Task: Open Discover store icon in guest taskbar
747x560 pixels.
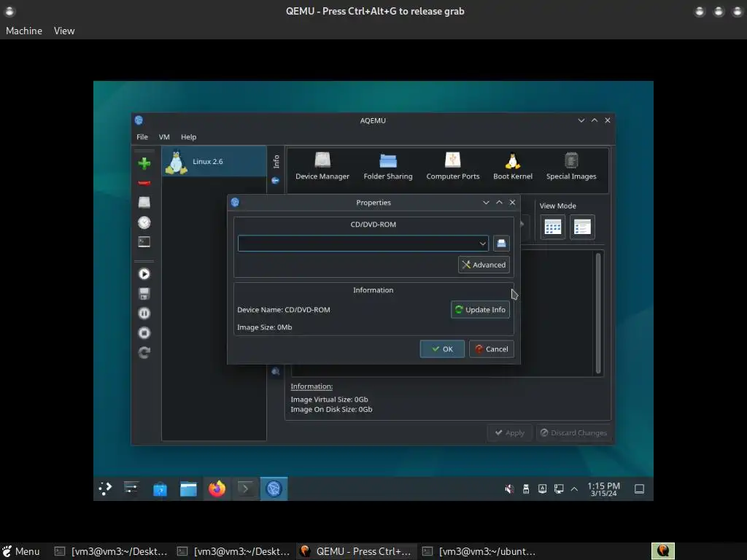Action: click(160, 489)
